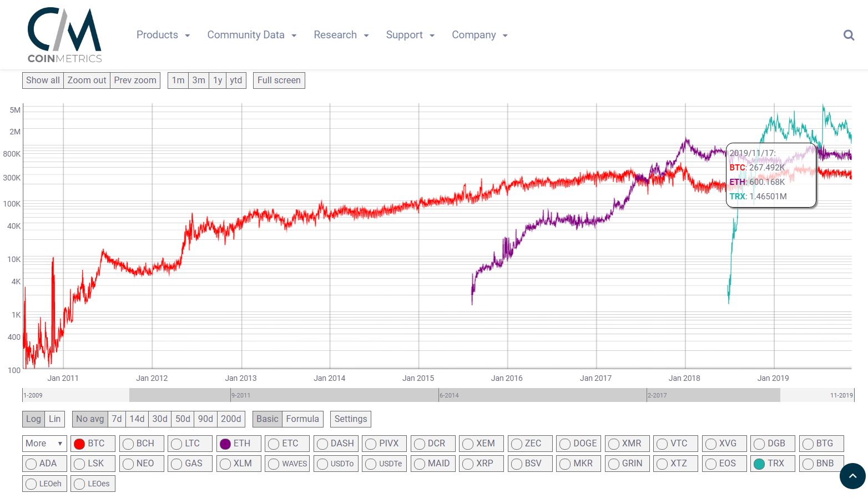The height and width of the screenshot is (498, 868).
Task: Select Basic mode
Action: [267, 419]
